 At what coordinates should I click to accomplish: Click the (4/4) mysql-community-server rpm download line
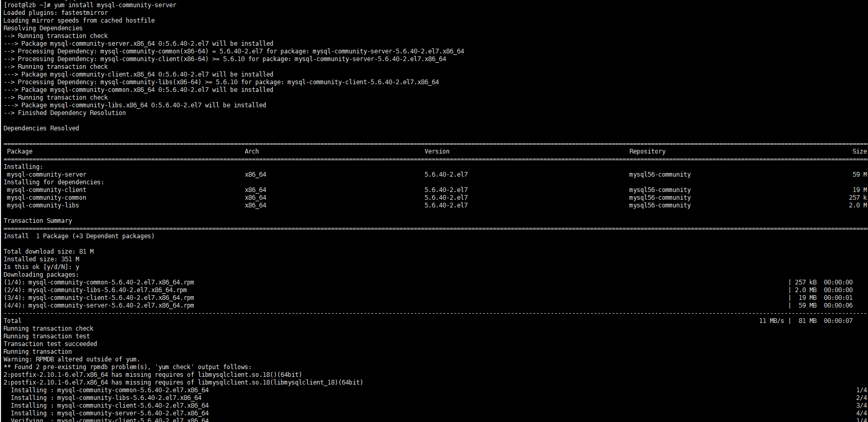tap(99, 305)
